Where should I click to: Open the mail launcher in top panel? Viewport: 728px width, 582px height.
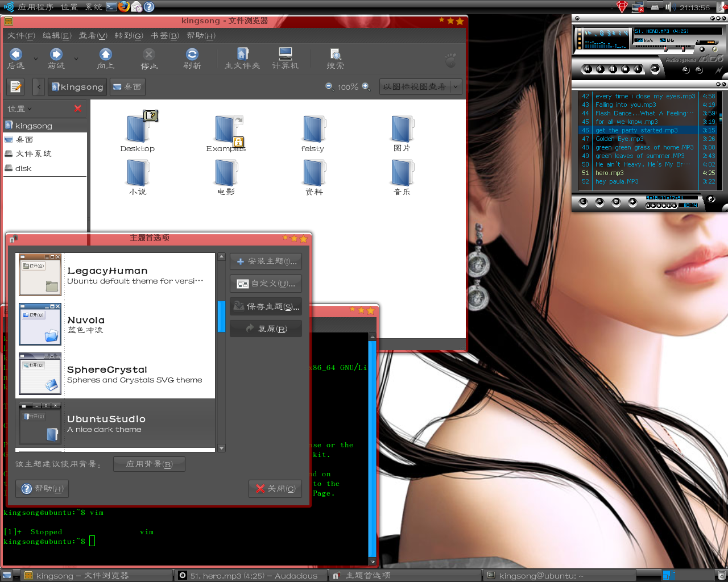pos(136,7)
